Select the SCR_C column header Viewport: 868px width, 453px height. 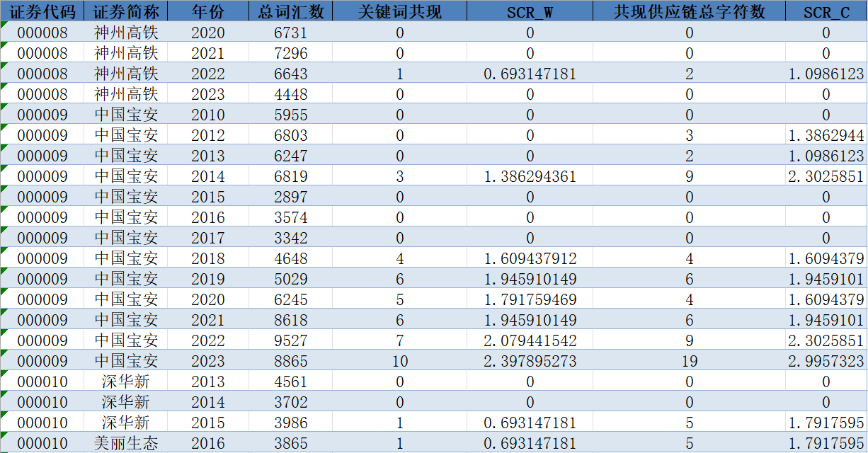click(x=826, y=11)
